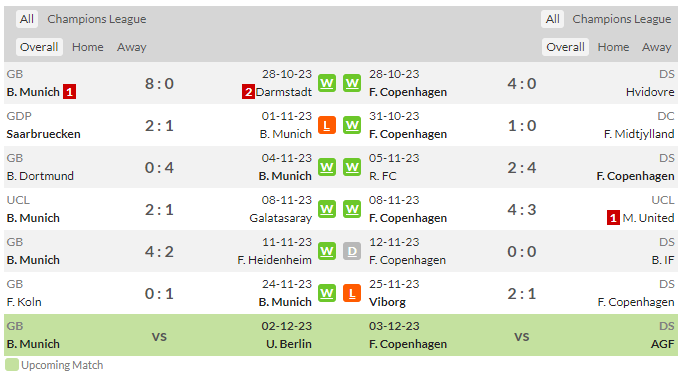Select the left Champions League filter tab
This screenshot has height=386, width=680.
97,19
